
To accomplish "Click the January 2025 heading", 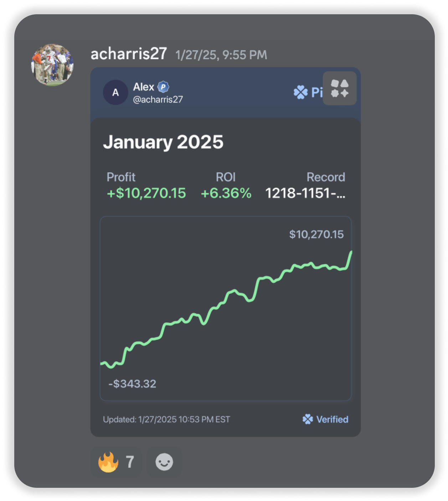I will (163, 142).
